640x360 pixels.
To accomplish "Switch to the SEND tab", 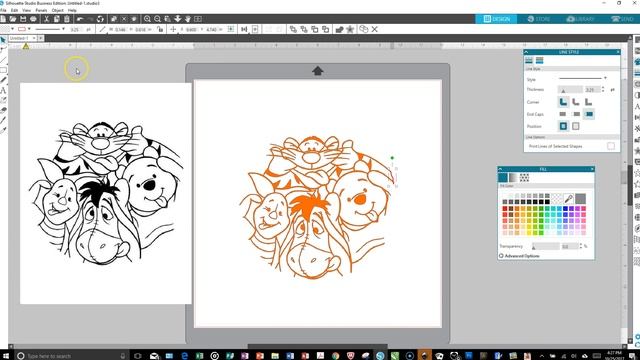I will [621, 19].
